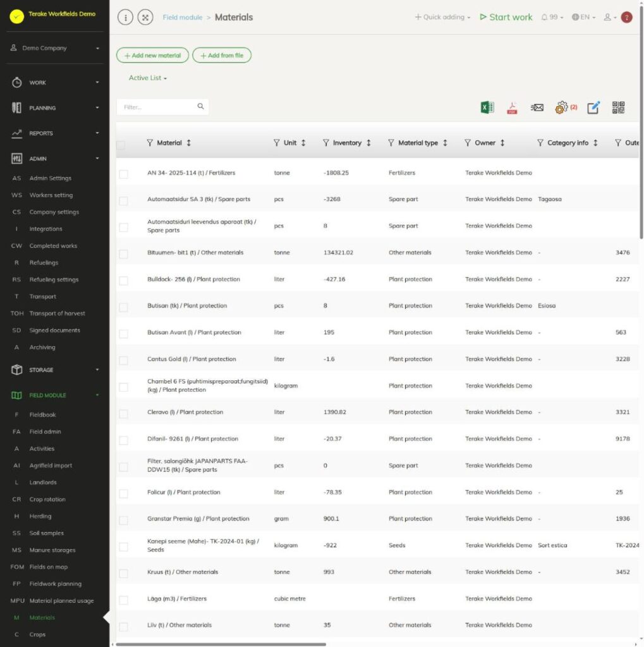644x647 pixels.
Task: Filter by Material type funnel icon
Action: coord(391,143)
